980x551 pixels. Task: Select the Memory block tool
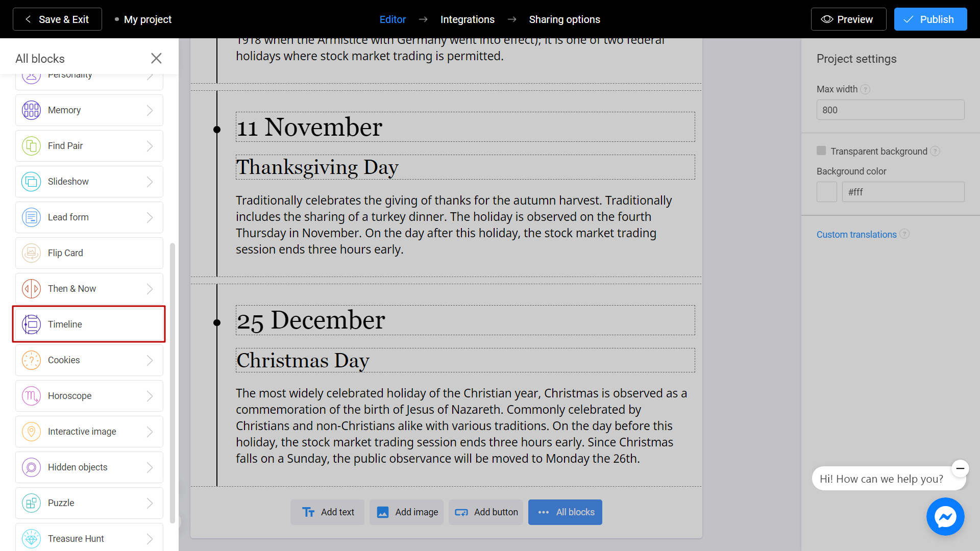click(87, 110)
